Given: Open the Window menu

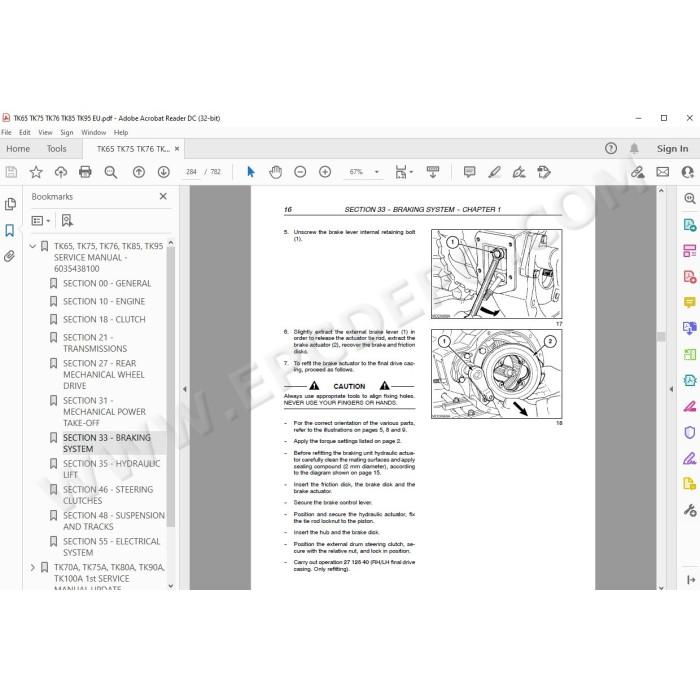Looking at the screenshot, I should [93, 133].
